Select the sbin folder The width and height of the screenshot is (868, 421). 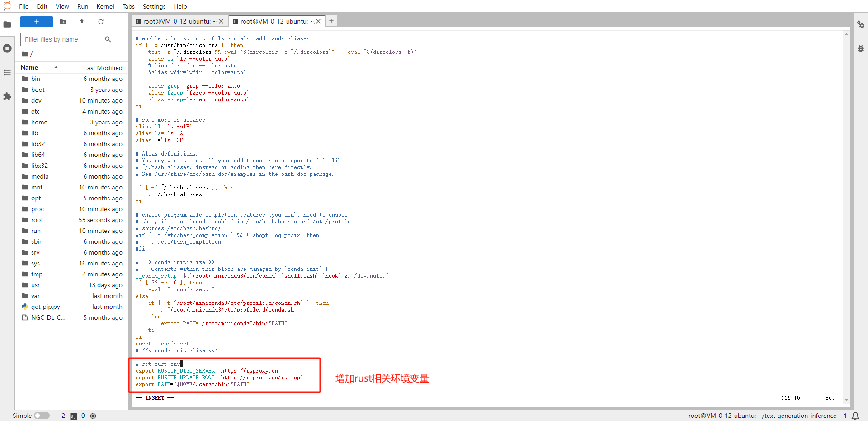click(72, 241)
